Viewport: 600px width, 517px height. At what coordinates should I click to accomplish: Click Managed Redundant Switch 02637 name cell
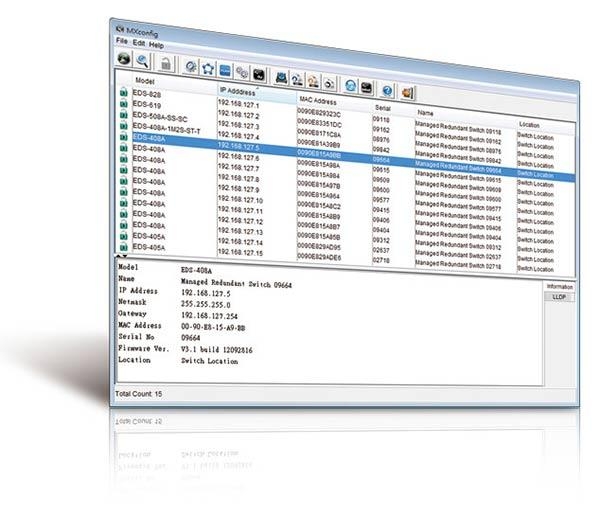point(458,254)
